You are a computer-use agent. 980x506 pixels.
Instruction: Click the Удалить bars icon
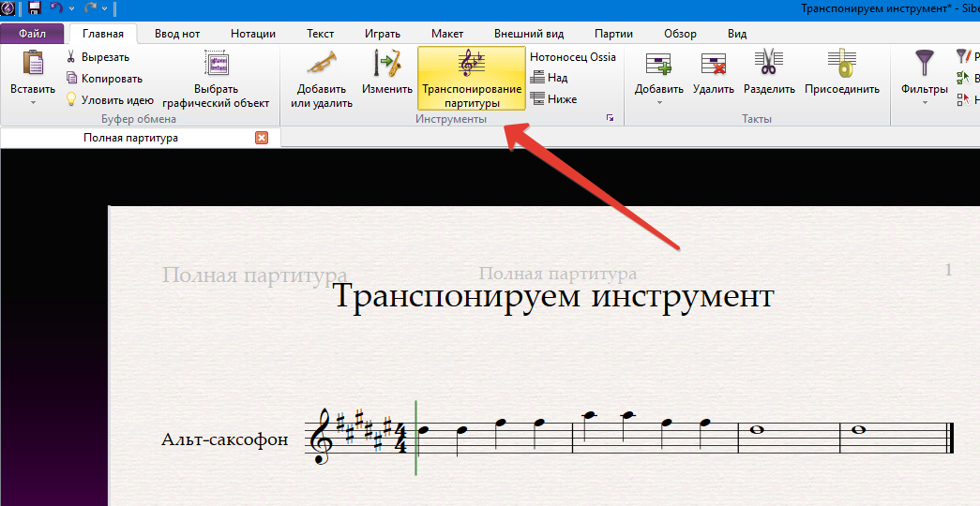(713, 64)
